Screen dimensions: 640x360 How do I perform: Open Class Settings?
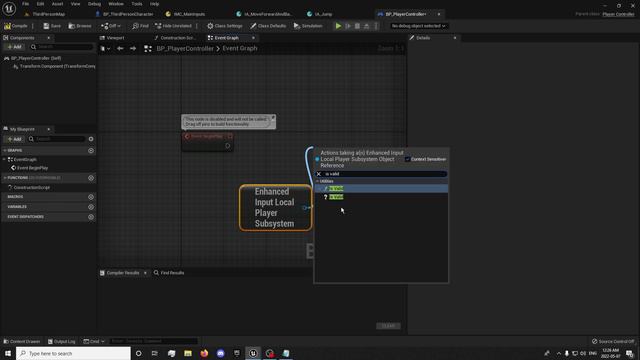[224, 26]
